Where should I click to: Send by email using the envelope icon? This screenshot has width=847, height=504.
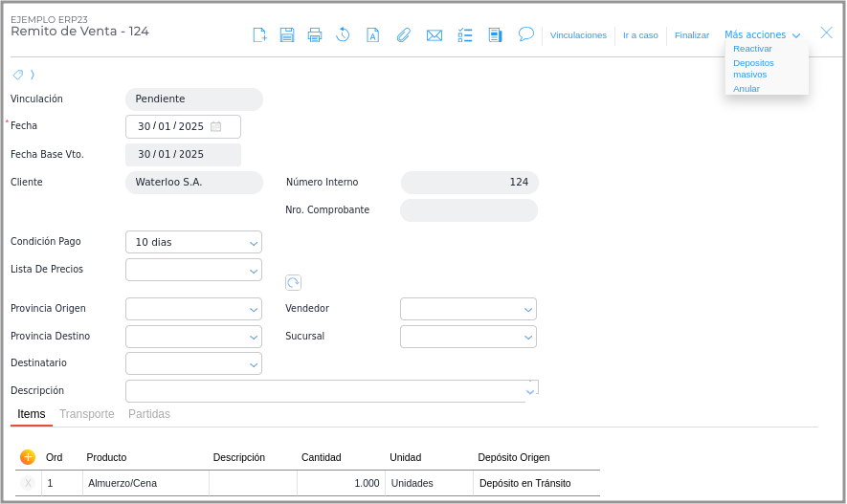point(435,35)
